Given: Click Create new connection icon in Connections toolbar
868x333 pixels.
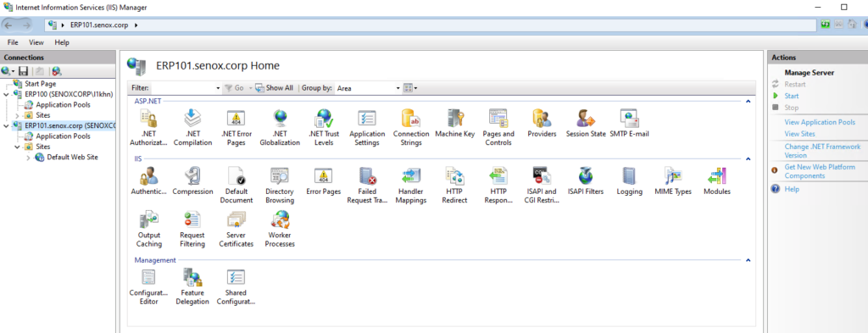Looking at the screenshot, I should click(7, 71).
